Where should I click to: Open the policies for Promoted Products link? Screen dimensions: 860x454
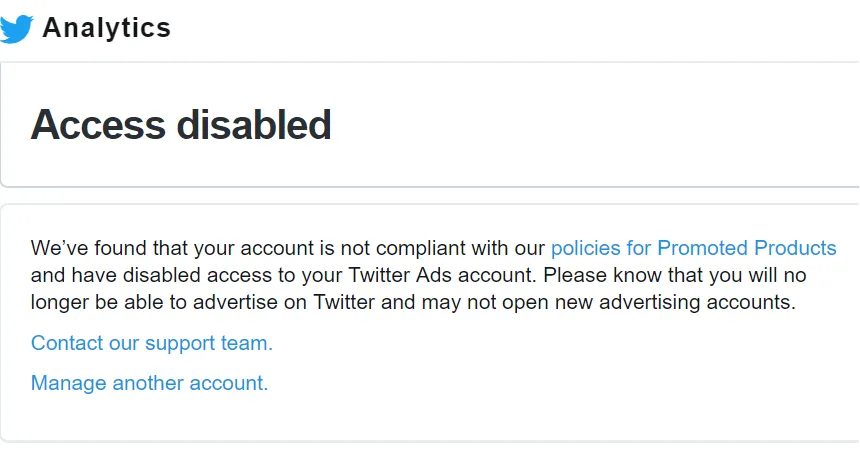point(693,248)
